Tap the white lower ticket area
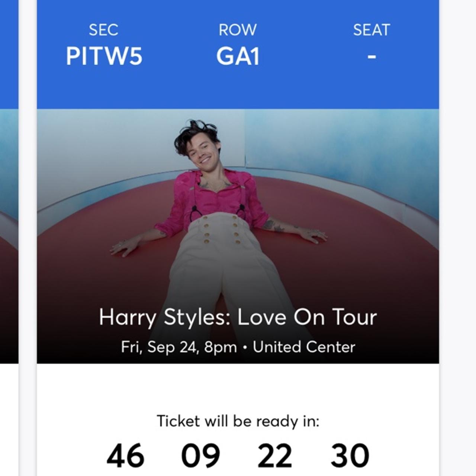Viewport: 476px width, 476px height. [x=238, y=394]
